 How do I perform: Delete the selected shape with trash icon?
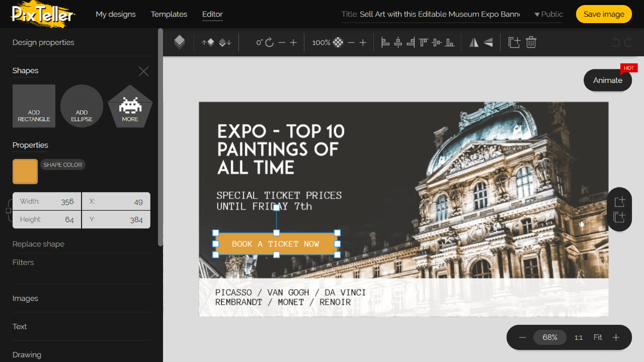pos(531,42)
